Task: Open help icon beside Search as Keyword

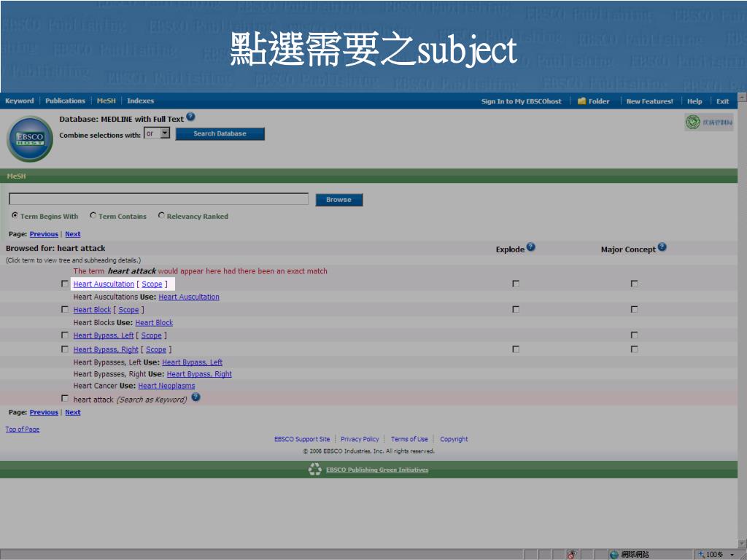Action: (196, 397)
